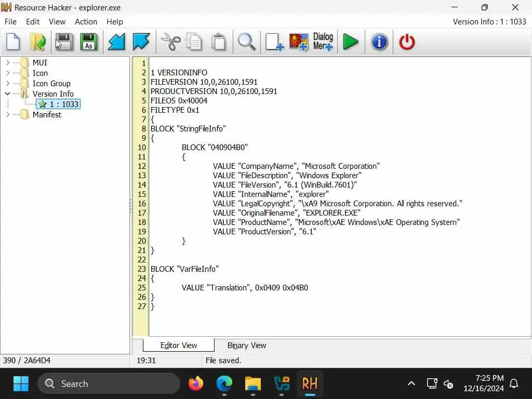Open Microsoft Edge from the taskbar
The image size is (532, 399).
point(224,384)
